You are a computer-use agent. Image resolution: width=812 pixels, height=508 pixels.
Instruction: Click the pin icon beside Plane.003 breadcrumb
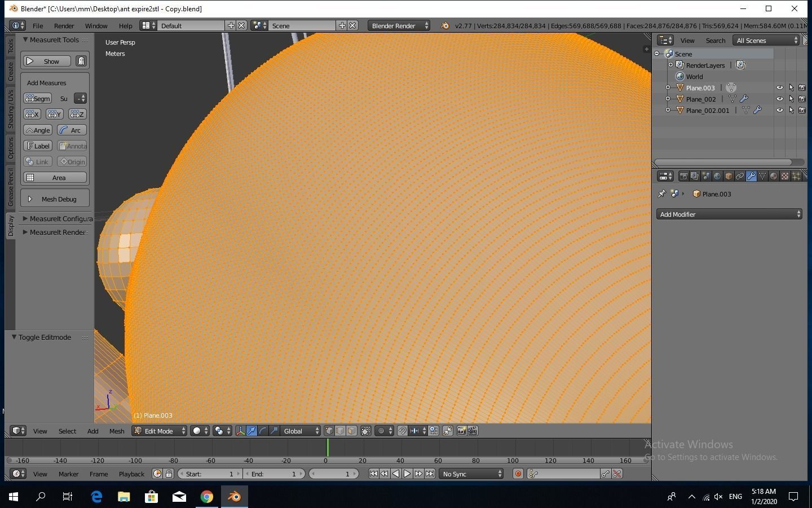(x=662, y=194)
